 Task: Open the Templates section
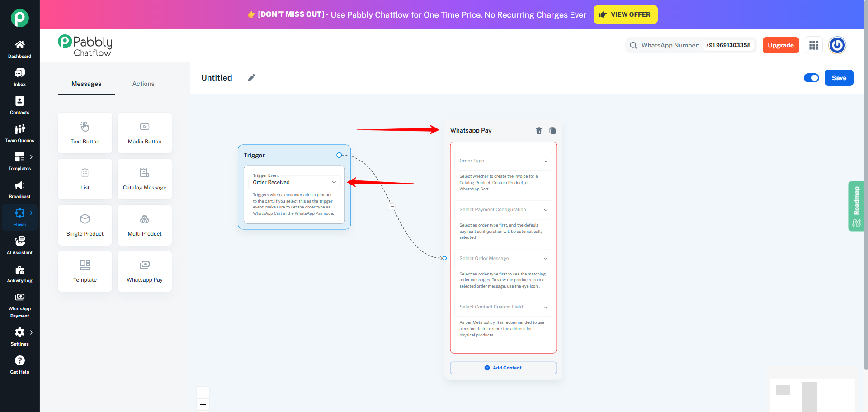tap(19, 161)
